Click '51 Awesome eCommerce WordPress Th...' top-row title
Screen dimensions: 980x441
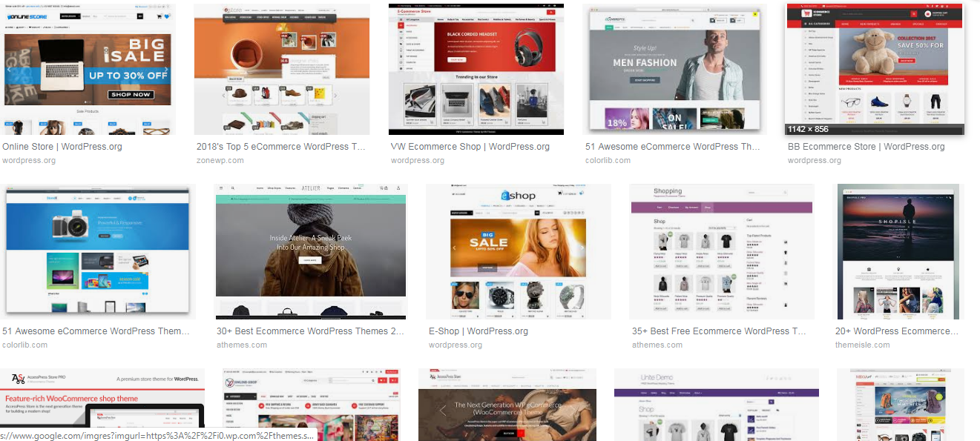click(673, 147)
